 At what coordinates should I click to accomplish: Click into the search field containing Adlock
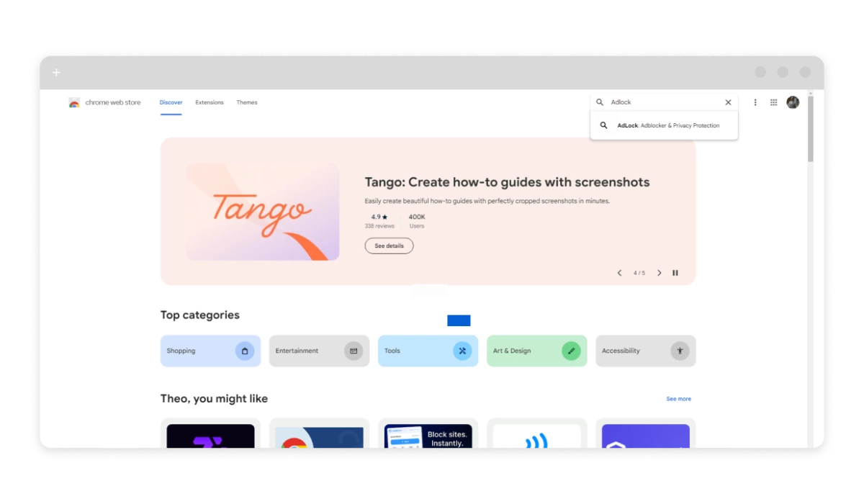[x=664, y=102]
